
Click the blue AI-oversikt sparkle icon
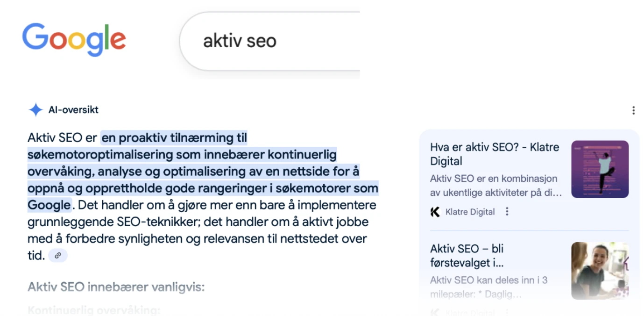pyautogui.click(x=35, y=110)
